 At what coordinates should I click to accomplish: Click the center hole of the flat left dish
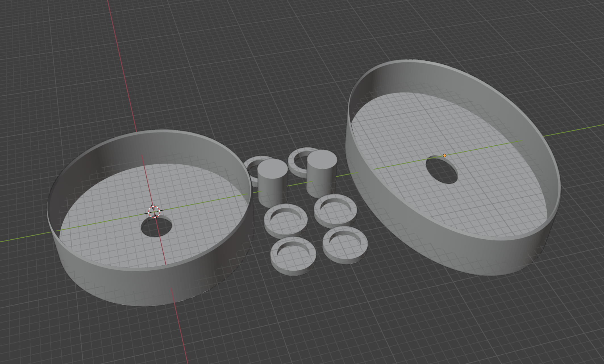click(157, 226)
